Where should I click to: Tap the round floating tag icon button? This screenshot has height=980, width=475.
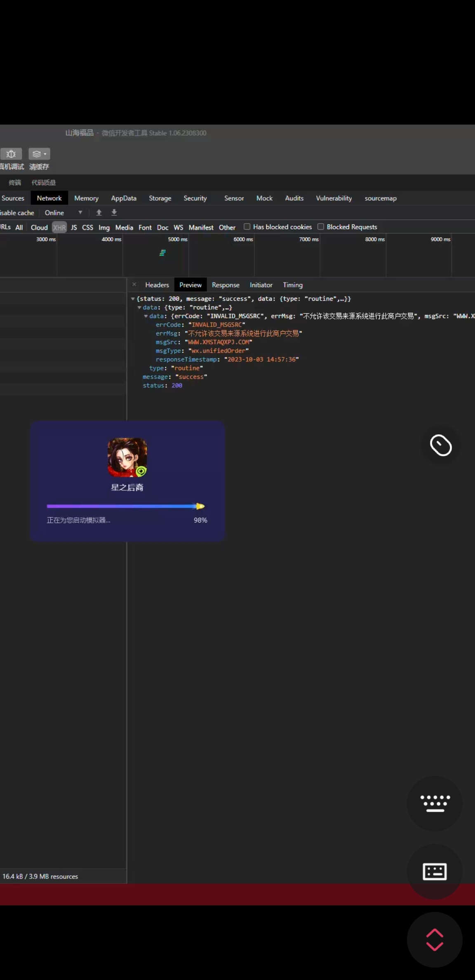click(441, 445)
